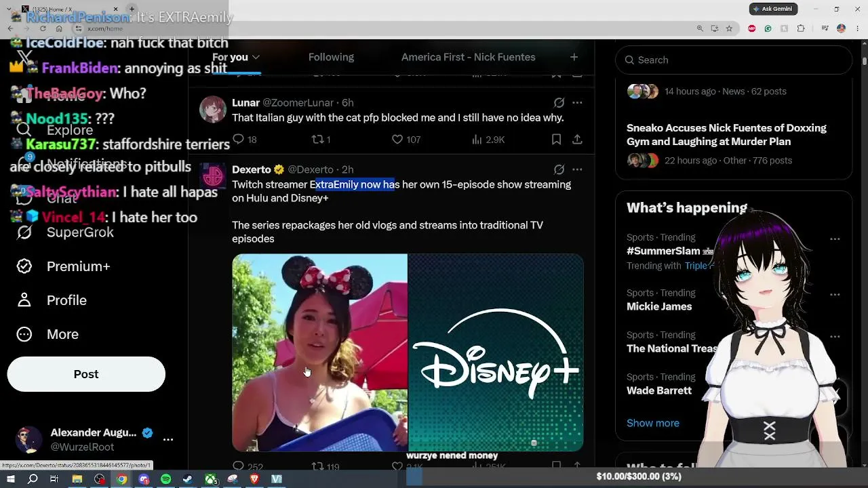Screen dimensions: 868x488
Task: Open Brave browser from the taskbar
Action: tap(254, 479)
